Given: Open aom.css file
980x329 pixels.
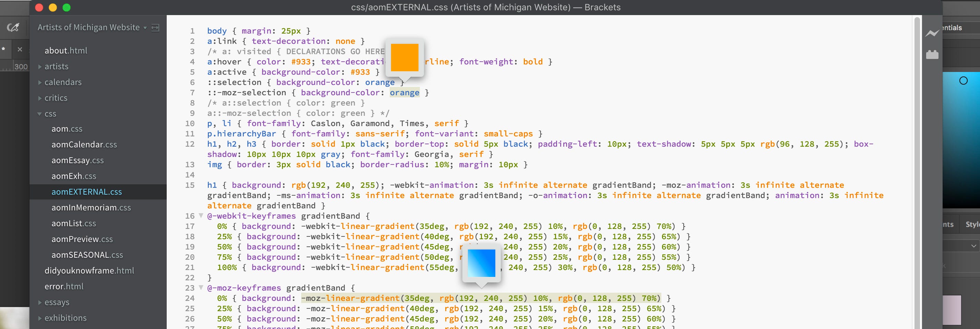Looking at the screenshot, I should pos(67,129).
